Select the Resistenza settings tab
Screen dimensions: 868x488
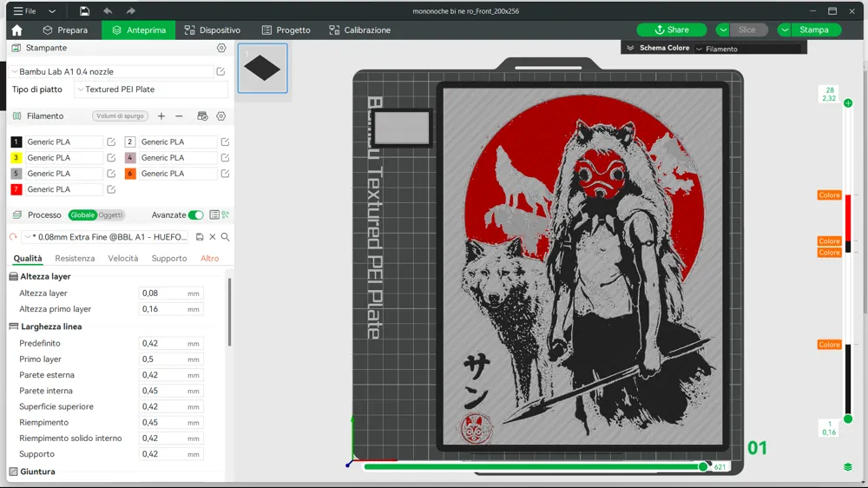pos(75,259)
